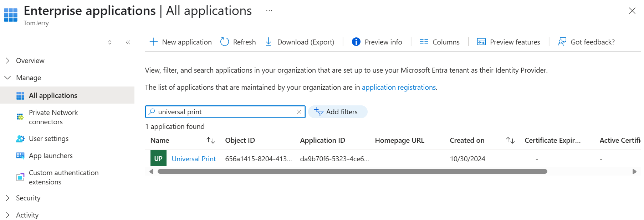Click the Name column header

(160, 140)
